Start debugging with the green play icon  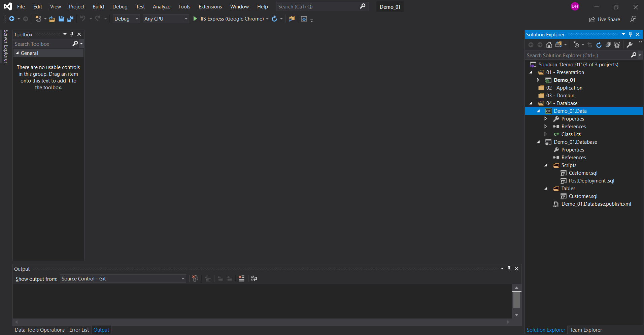195,19
